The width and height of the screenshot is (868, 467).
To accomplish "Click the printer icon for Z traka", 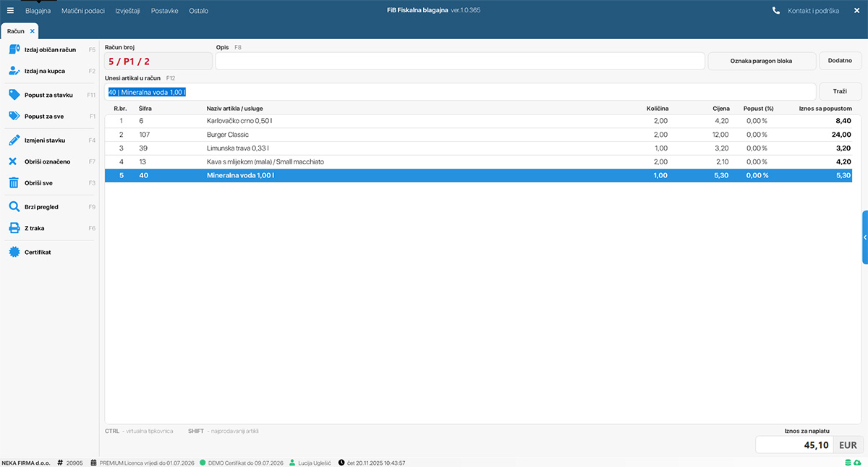I will [13, 228].
